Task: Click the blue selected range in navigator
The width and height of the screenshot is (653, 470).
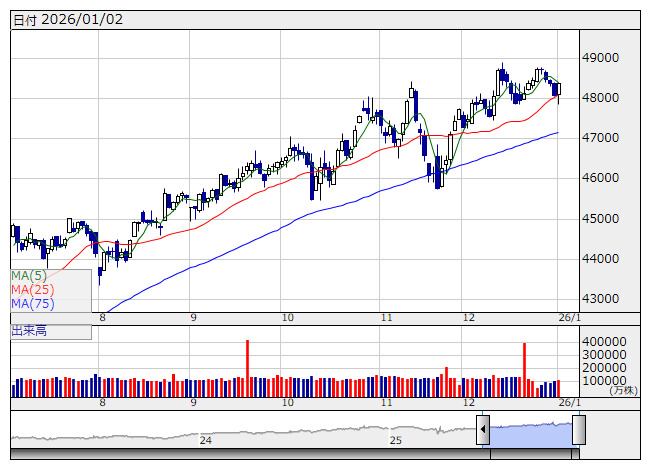Action: pos(531,434)
